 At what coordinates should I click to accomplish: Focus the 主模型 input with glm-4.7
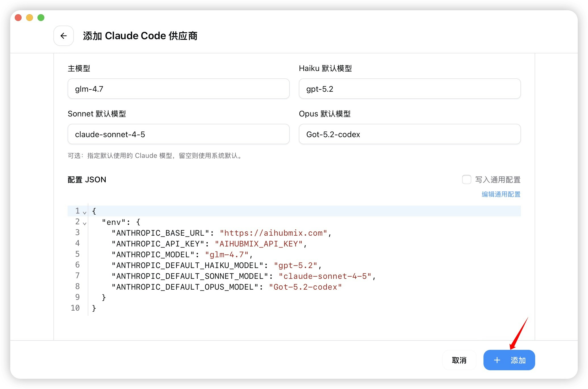[178, 89]
